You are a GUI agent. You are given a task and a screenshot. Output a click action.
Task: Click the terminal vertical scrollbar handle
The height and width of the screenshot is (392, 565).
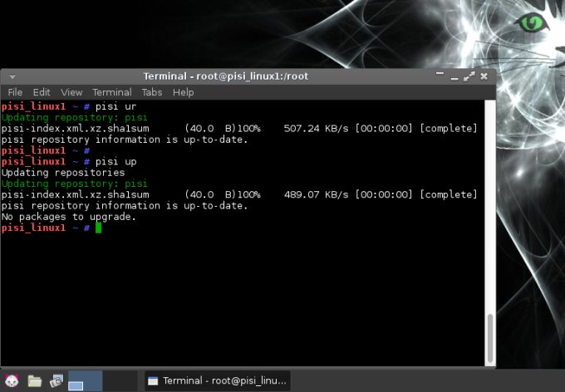point(490,338)
